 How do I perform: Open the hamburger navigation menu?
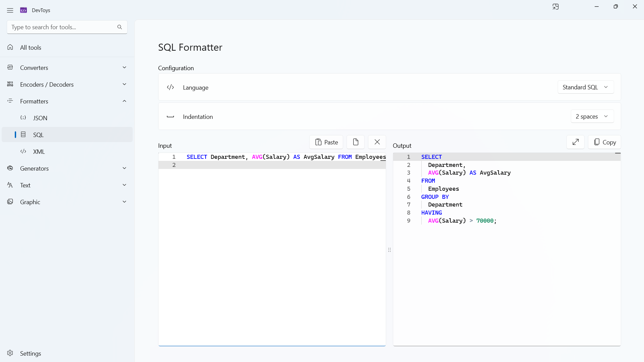pyautogui.click(x=10, y=10)
